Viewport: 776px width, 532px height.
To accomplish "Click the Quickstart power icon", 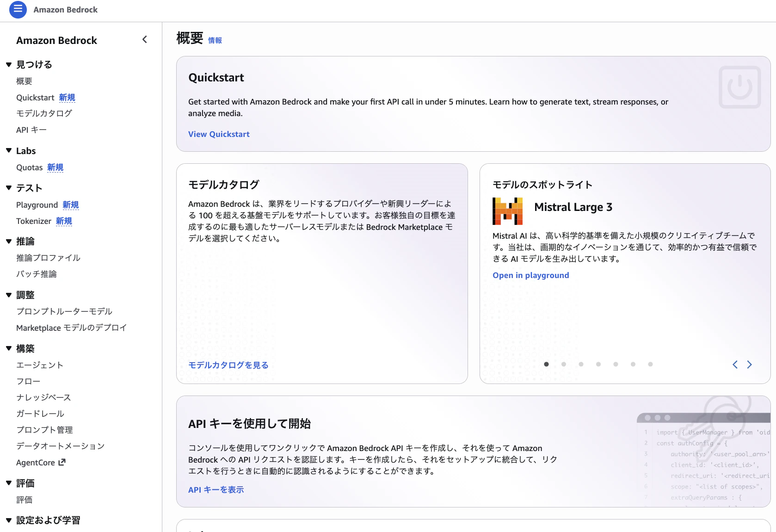I will click(x=739, y=87).
